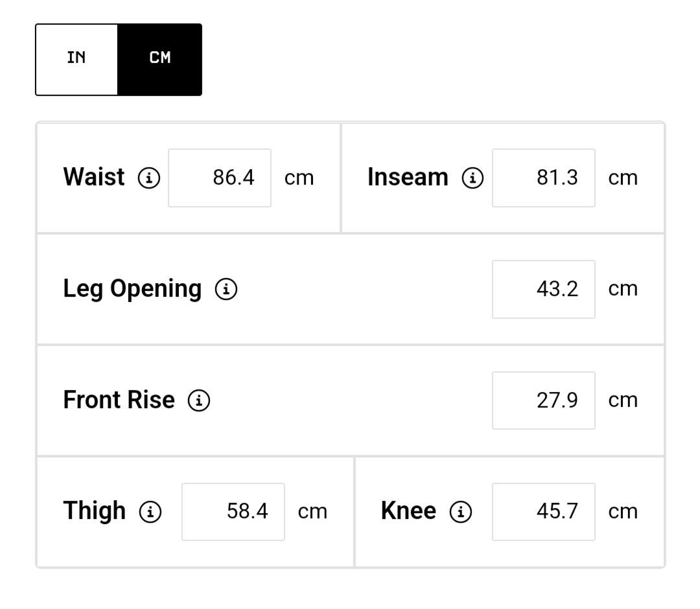Open the Inseam info icon
700x609 pixels.
click(472, 178)
